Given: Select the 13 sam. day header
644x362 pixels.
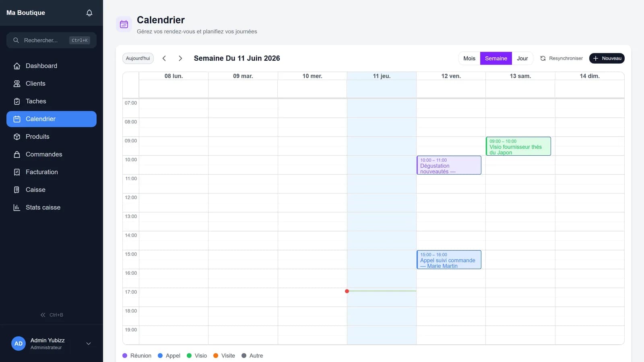Looking at the screenshot, I should [520, 76].
